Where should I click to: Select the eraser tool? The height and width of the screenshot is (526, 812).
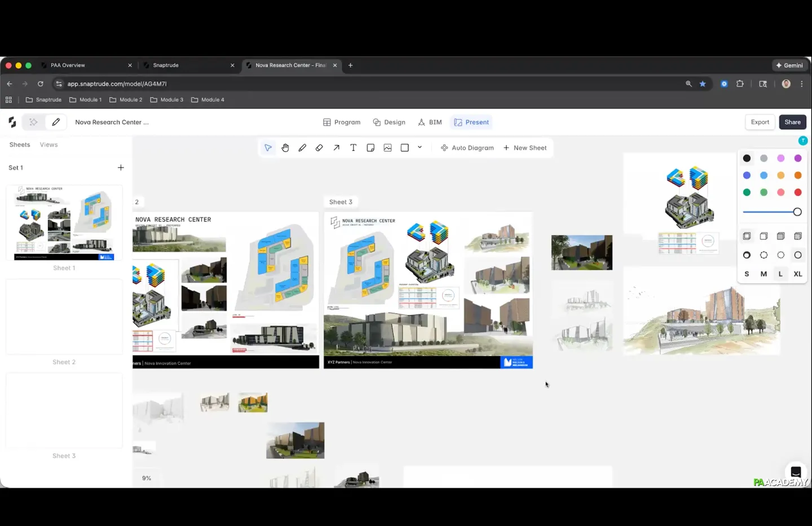click(319, 148)
